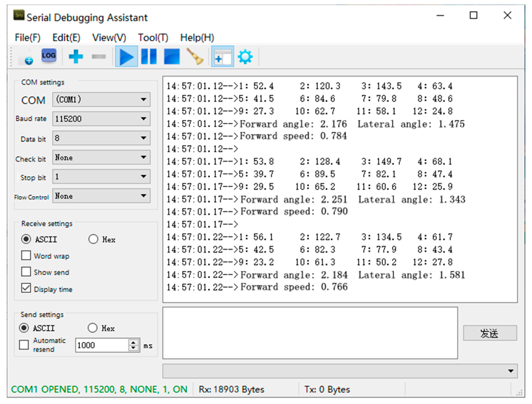
Task: Open the LOG recording tool
Action: (49, 56)
